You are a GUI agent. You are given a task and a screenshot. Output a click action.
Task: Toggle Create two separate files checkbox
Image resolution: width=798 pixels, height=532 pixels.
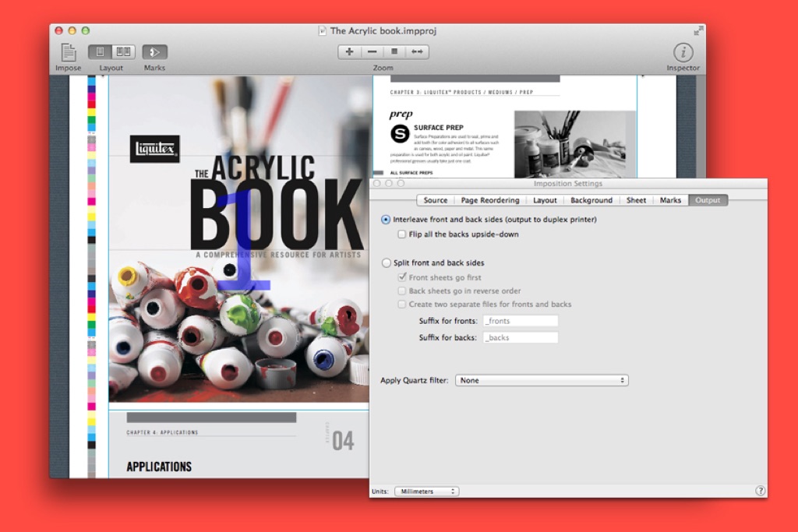tap(402, 304)
